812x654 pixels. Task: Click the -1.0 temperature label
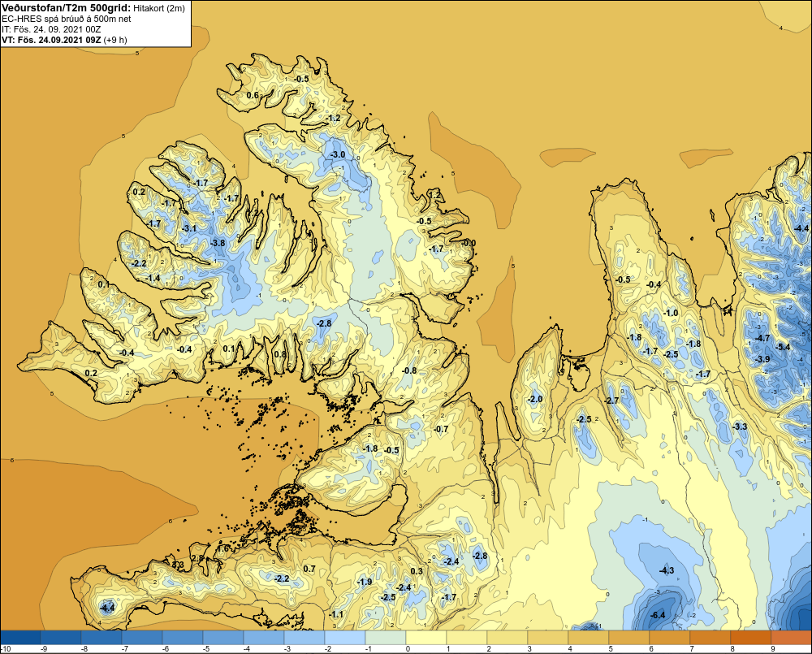(671, 313)
